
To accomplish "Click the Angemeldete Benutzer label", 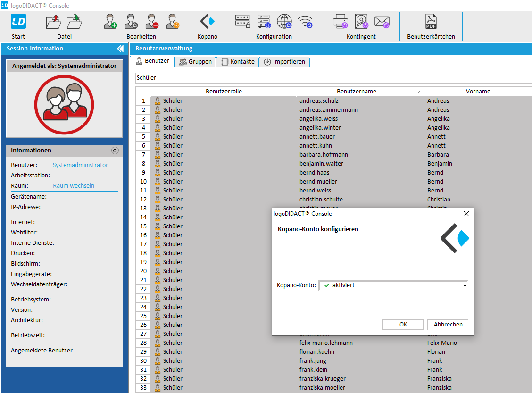I will coord(42,350).
